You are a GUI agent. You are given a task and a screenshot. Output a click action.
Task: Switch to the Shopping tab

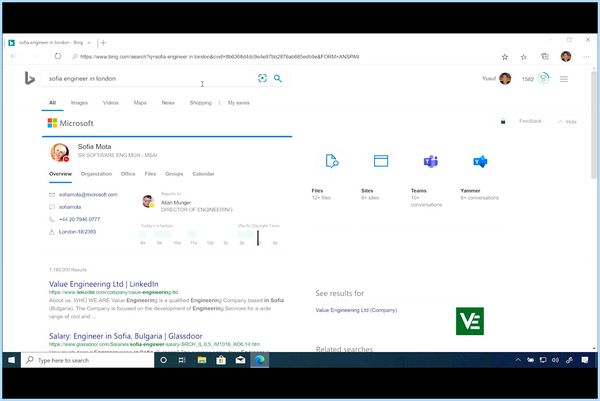[201, 103]
